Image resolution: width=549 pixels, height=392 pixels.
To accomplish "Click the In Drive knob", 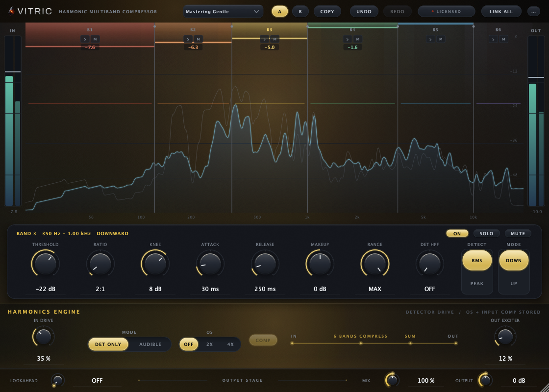I will pyautogui.click(x=44, y=337).
